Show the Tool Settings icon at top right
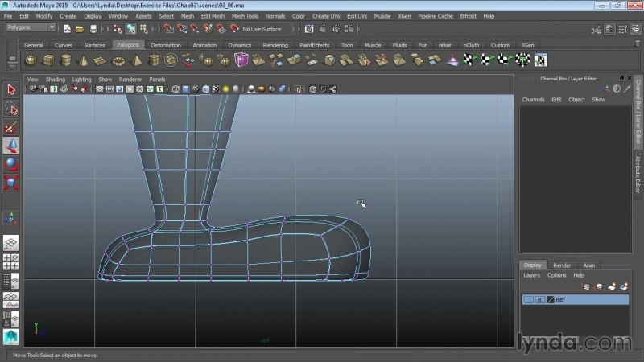The width and height of the screenshot is (644, 362). 622,29
